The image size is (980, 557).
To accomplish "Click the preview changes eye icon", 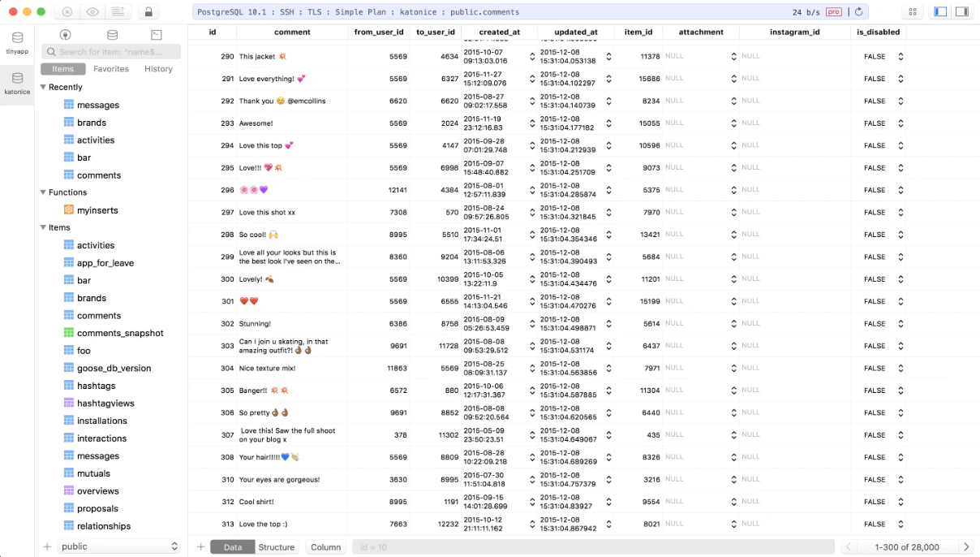I will (92, 12).
